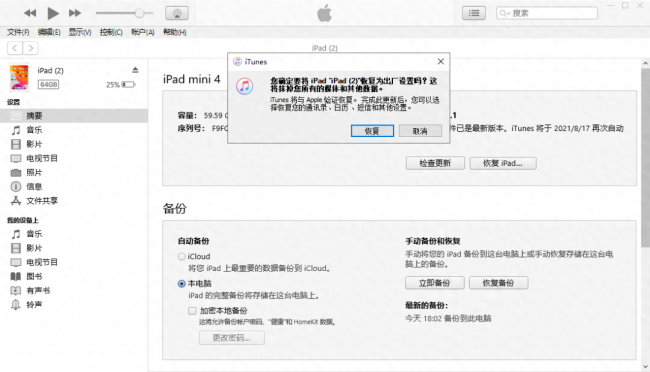Go back with the left arrow
The image size is (650, 372).
coord(15,48)
